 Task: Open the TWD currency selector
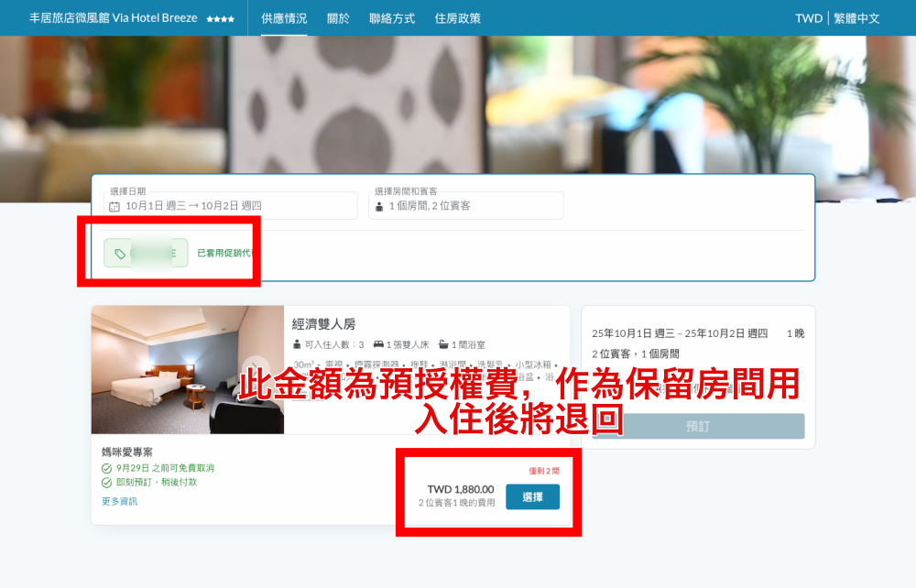click(808, 18)
